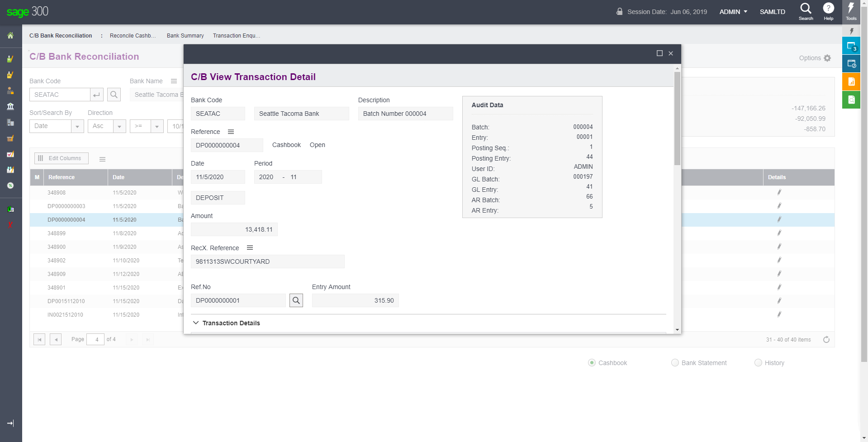Switch to the Bank Summary tab
Viewport: 868px width, 442px height.
[x=185, y=36]
